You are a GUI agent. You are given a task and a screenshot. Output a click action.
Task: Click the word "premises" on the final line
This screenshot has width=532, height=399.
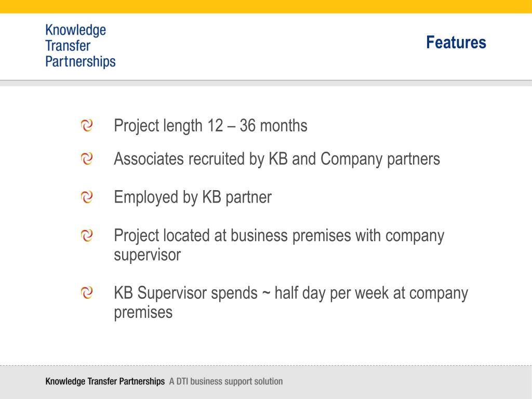[x=143, y=313]
